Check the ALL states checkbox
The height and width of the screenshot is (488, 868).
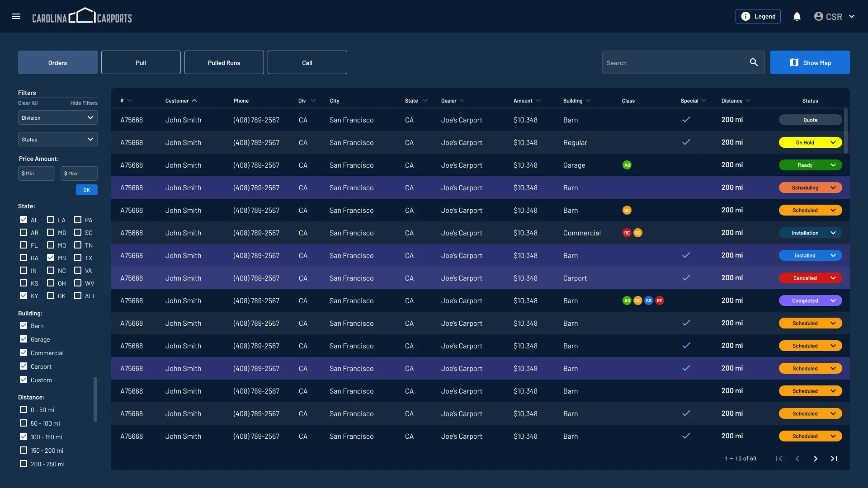pos(78,296)
